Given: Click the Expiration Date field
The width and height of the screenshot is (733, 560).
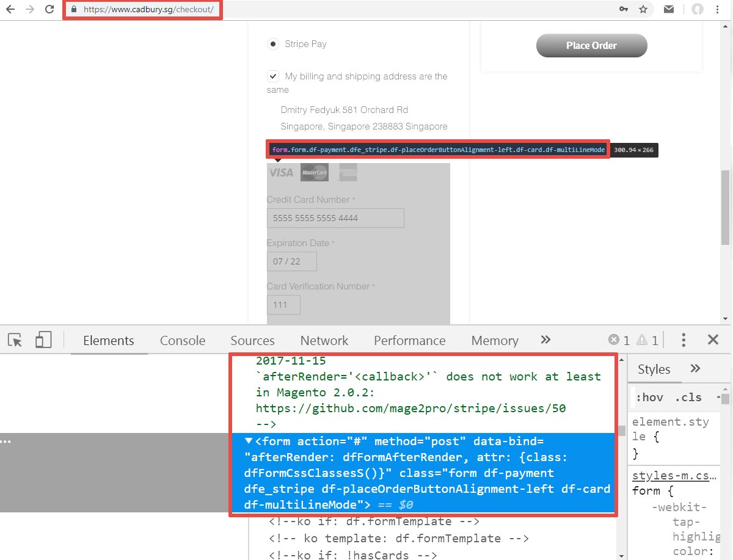Looking at the screenshot, I should (x=292, y=261).
